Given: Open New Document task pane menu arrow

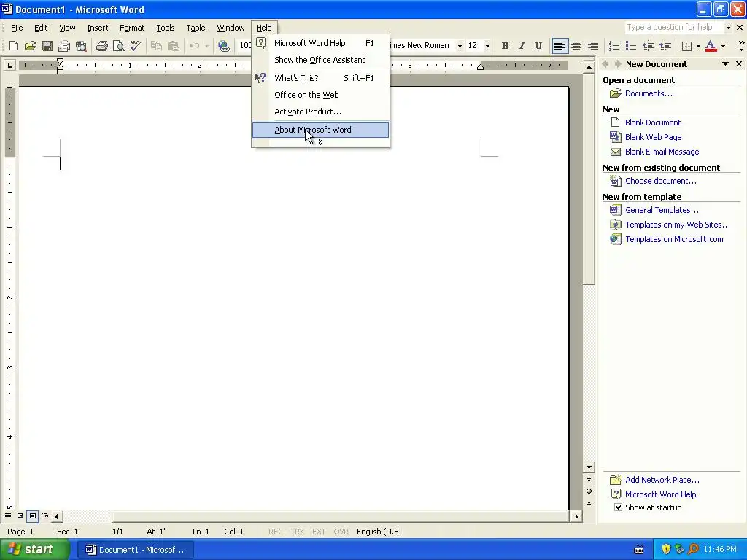Looking at the screenshot, I should pyautogui.click(x=725, y=64).
